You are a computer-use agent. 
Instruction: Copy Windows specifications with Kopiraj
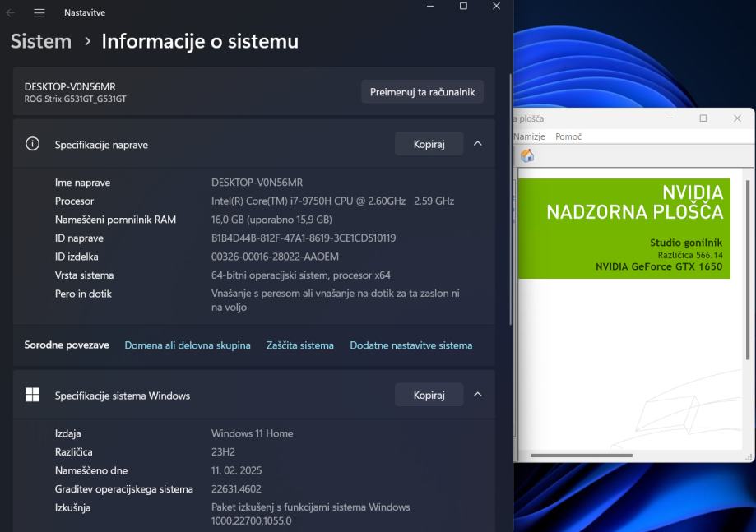[x=429, y=395]
